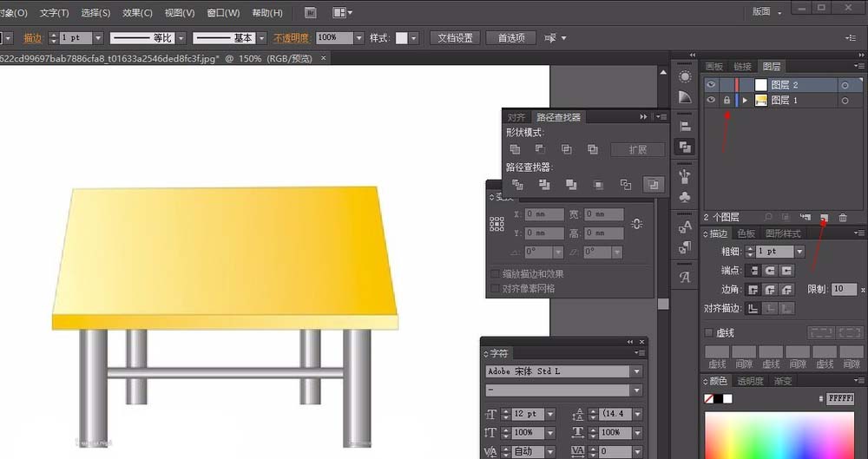Open the 基本 brush definition dropdown
The image size is (868, 459).
[262, 38]
